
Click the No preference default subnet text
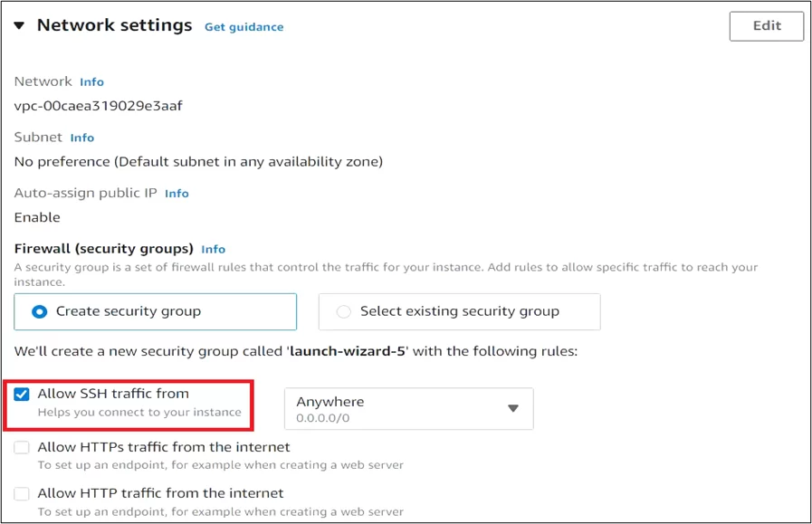[198, 162]
